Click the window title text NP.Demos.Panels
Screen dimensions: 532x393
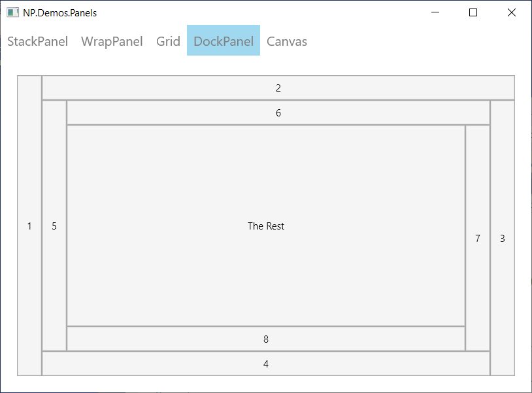pos(59,13)
